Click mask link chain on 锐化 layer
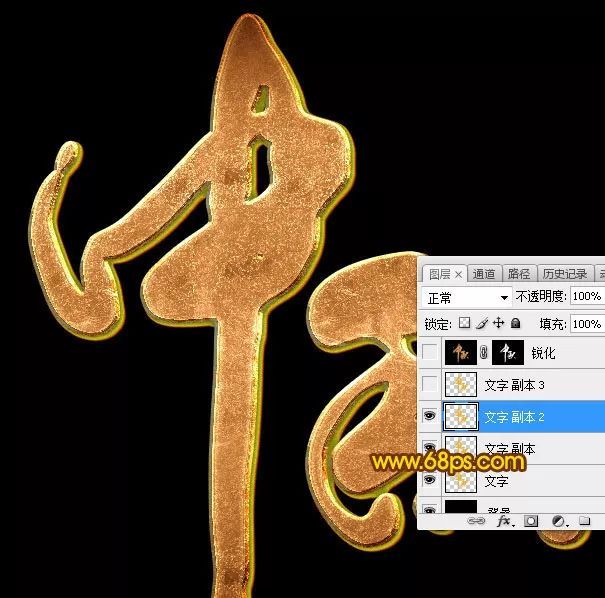Screen dimensions: 605x598 coord(485,353)
